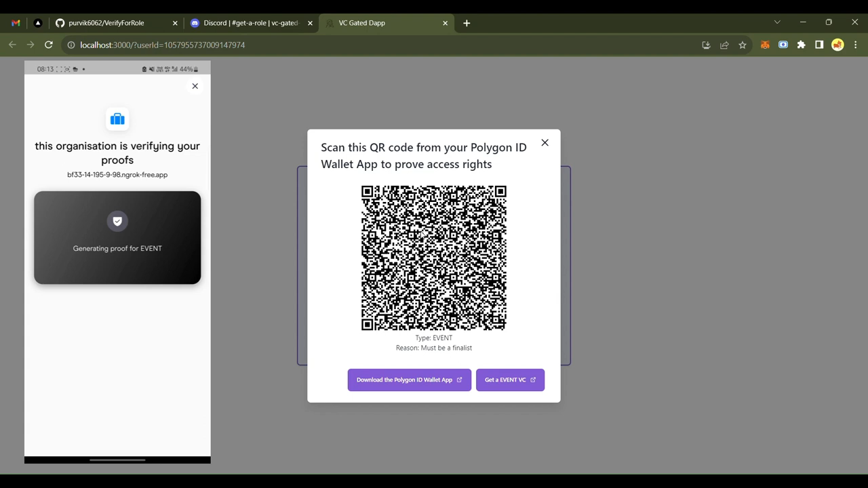Open the MetaMask fox extension
Image resolution: width=868 pixels, height=488 pixels.
click(765, 45)
